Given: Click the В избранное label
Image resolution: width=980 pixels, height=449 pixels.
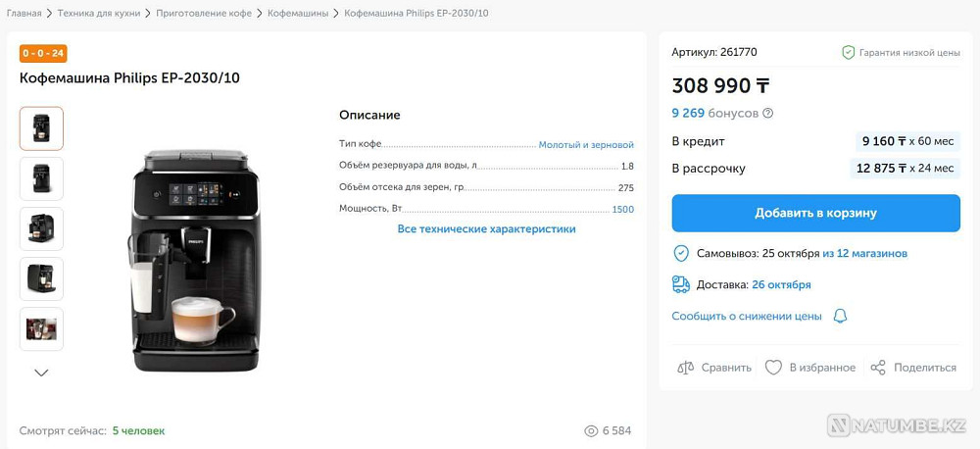Looking at the screenshot, I should pos(822,368).
